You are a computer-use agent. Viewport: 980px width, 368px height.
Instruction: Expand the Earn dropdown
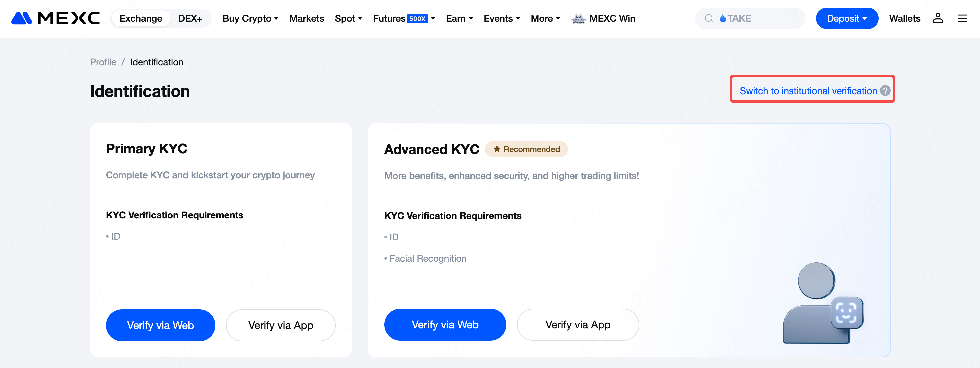point(459,18)
